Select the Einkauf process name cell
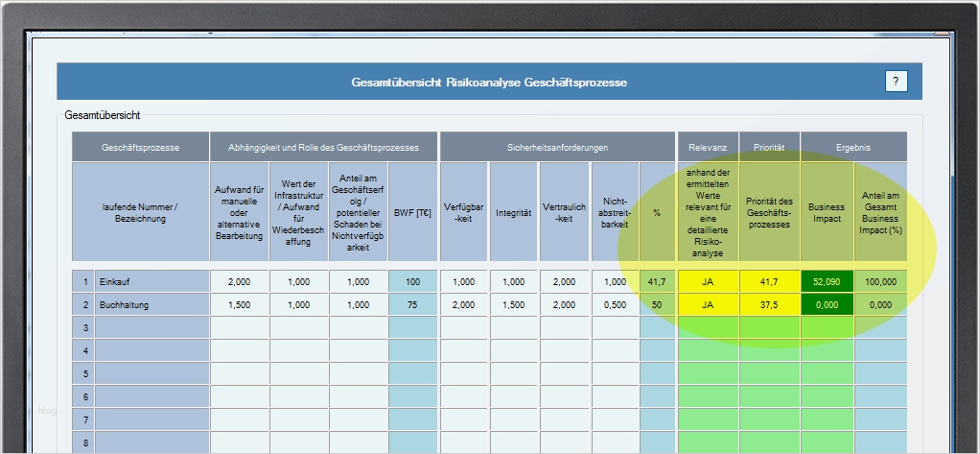The image size is (980, 454). [152, 281]
